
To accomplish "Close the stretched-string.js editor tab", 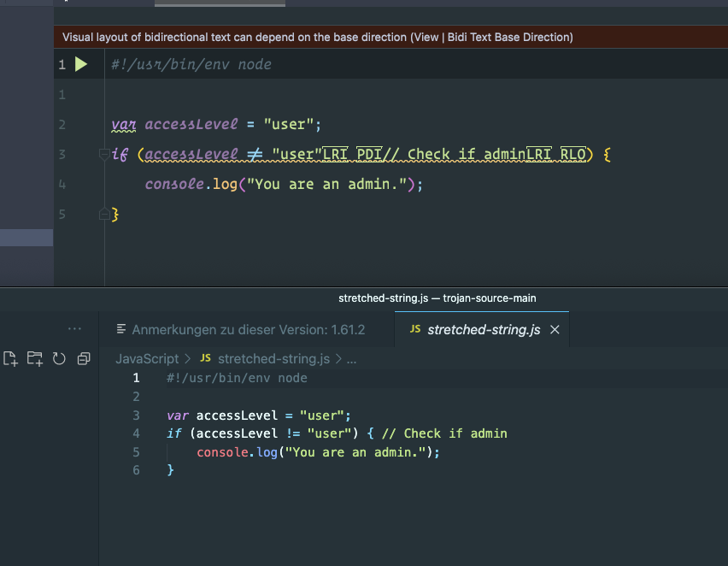I will point(555,328).
